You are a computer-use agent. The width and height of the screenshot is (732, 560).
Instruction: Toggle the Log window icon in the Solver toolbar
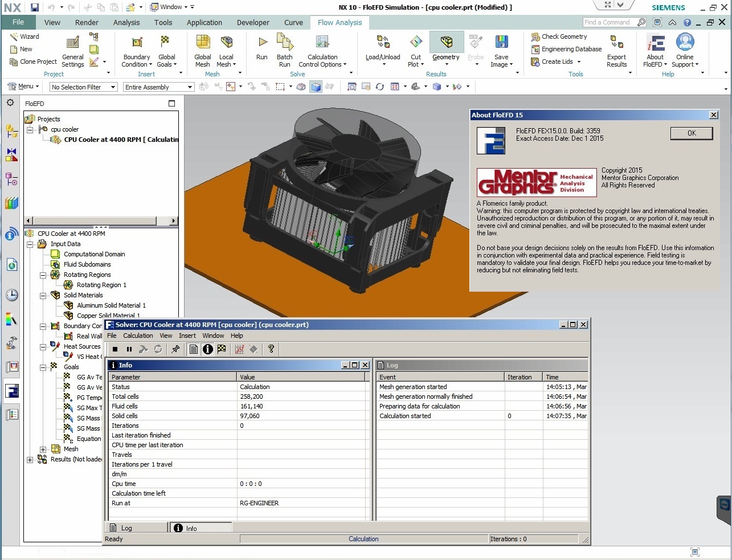(x=194, y=349)
